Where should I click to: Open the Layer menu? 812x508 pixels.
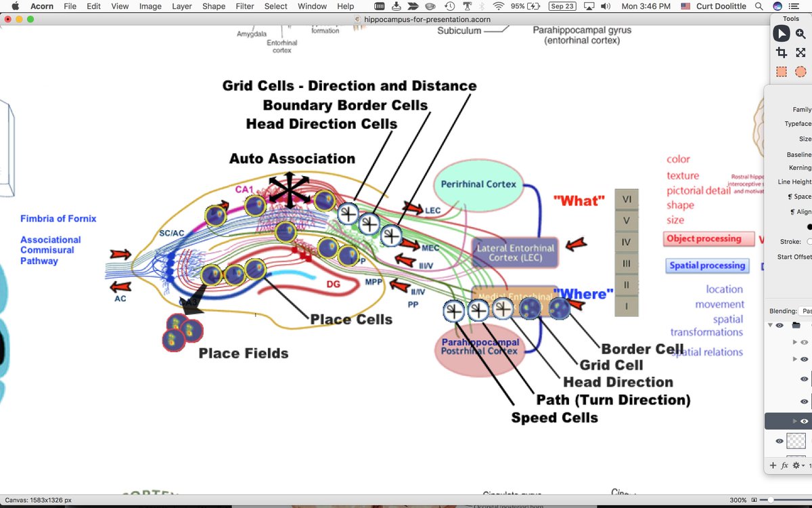pyautogui.click(x=181, y=6)
